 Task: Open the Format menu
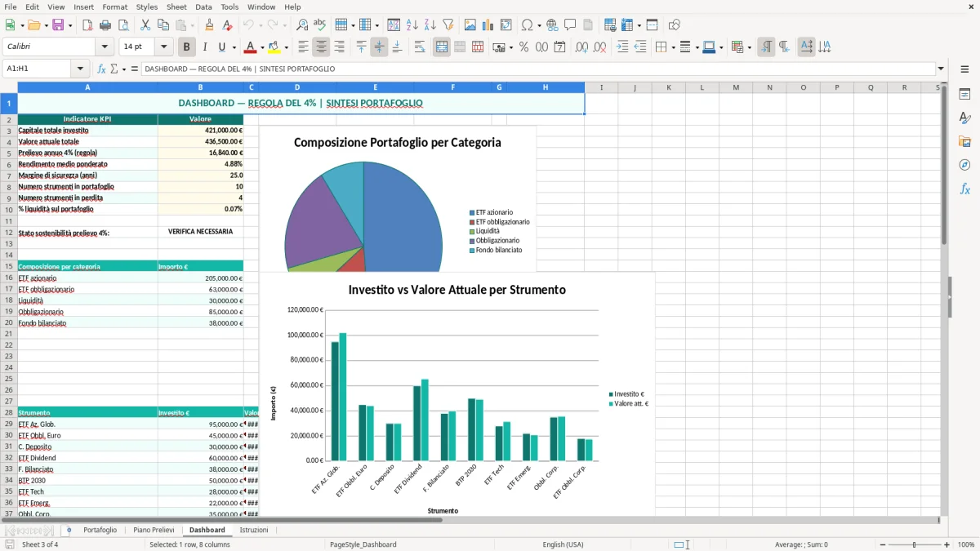point(115,7)
